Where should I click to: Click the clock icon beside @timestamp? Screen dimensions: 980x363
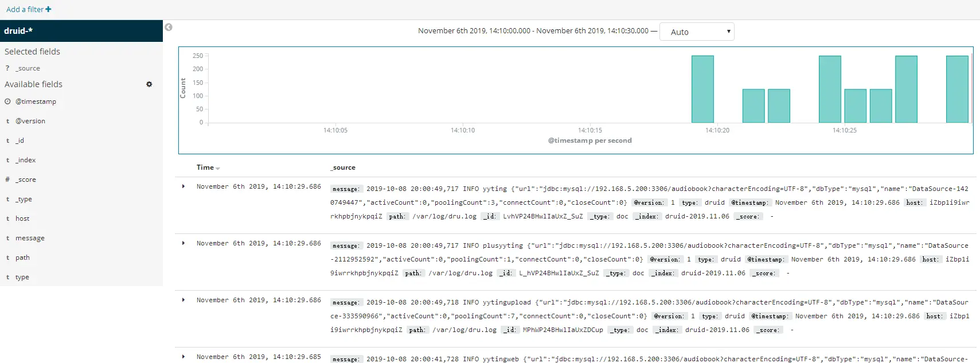7,102
